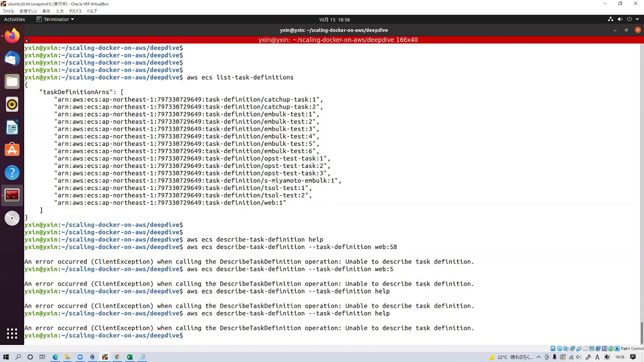This screenshot has height=362, width=644.
Task: Open Excel from the Windows taskbar
Action: 130,357
